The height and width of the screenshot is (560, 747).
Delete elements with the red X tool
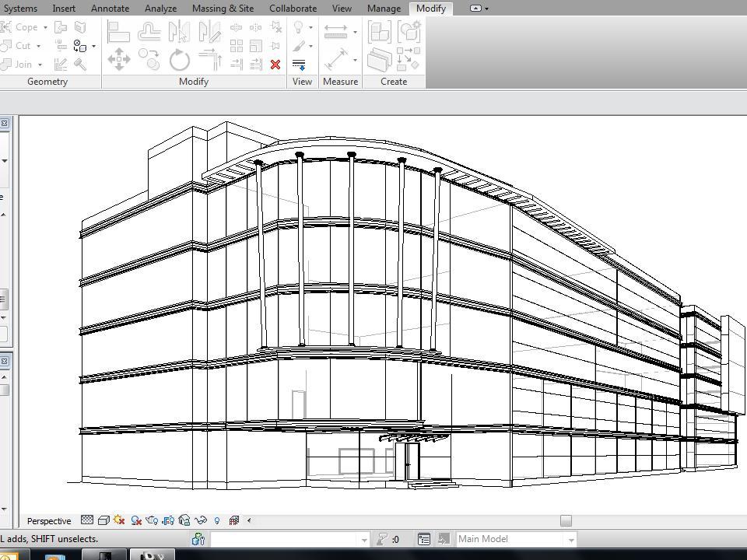point(274,65)
